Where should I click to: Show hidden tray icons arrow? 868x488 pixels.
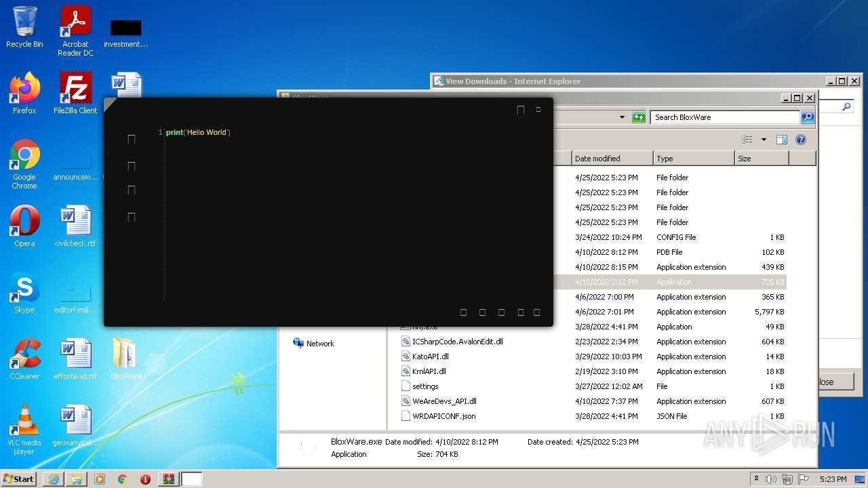point(756,479)
